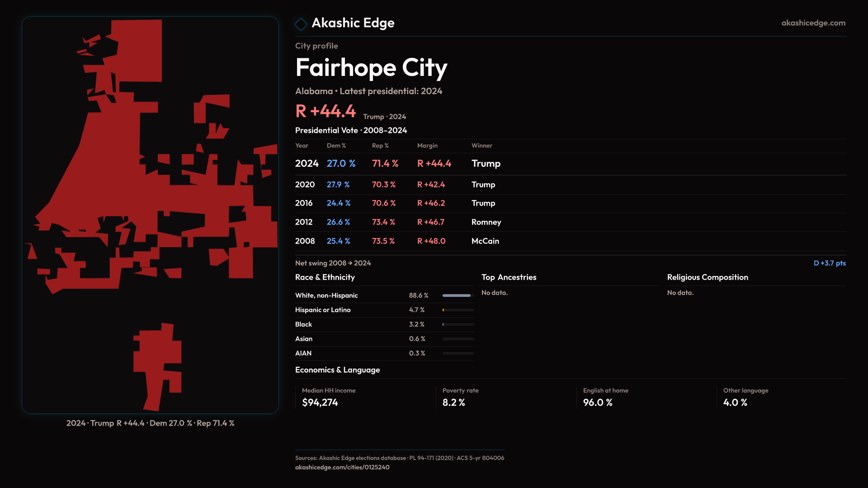868x488 pixels.
Task: Click the White, non-Hispanic percentage bar
Action: coord(458,296)
